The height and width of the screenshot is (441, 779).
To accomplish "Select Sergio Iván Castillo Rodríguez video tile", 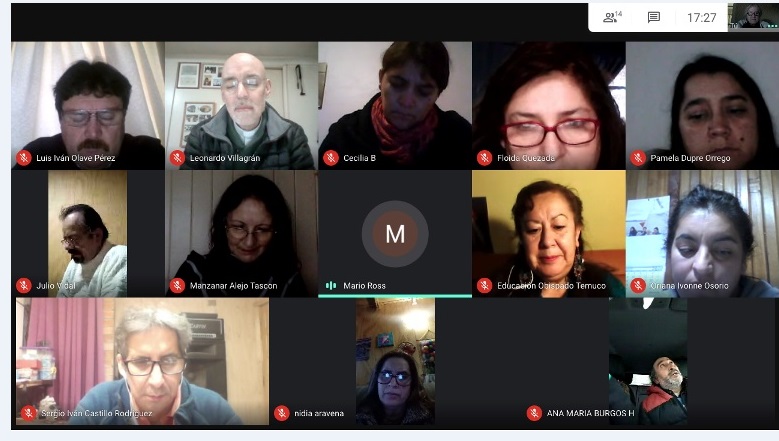I will (143, 361).
